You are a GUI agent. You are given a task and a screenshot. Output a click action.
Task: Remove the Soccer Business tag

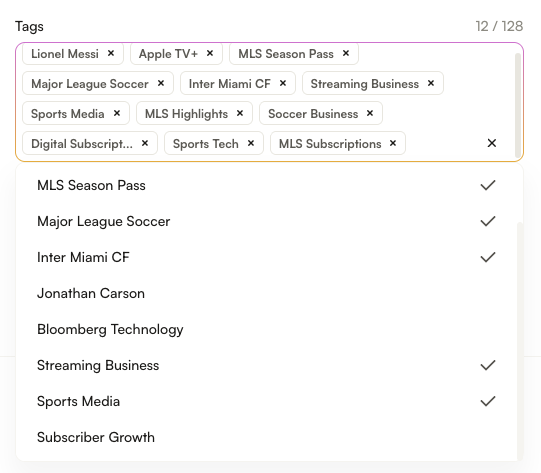pos(370,114)
